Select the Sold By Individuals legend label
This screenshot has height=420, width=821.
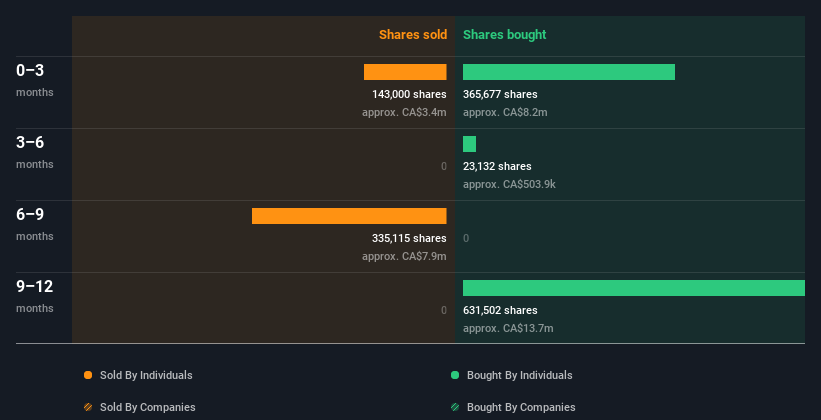pos(146,375)
